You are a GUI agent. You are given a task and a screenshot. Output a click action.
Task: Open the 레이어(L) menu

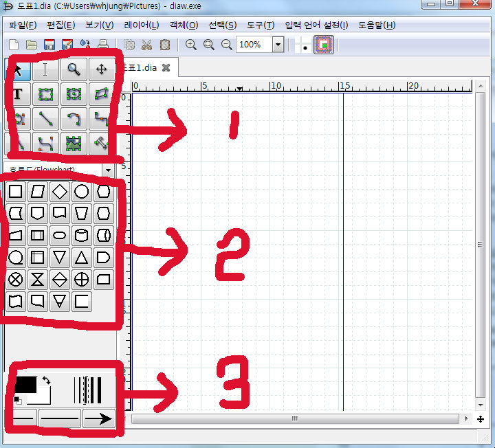pos(142,25)
